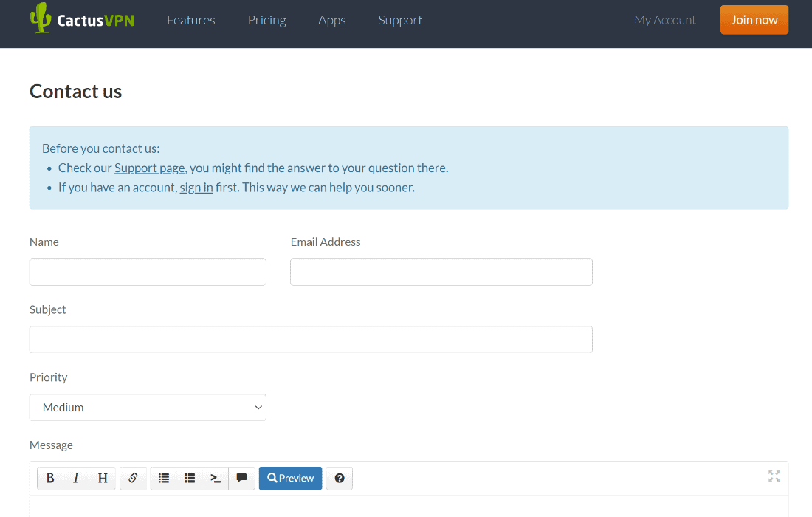Insert an ordered list in the message
The image size is (812, 517).
164,479
